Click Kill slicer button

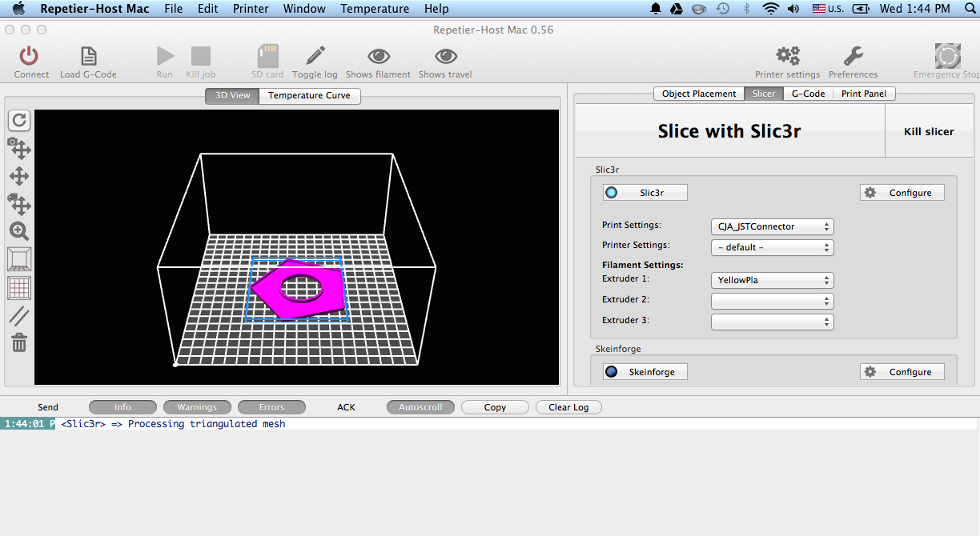(x=929, y=131)
